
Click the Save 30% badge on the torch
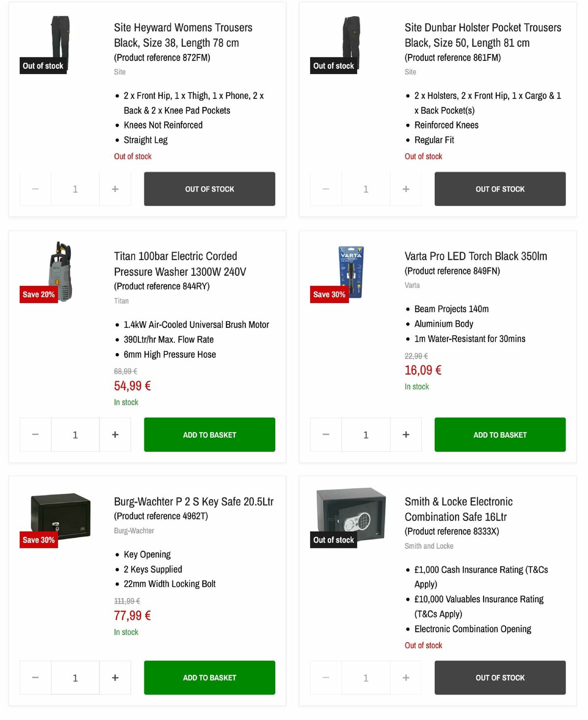tap(329, 295)
